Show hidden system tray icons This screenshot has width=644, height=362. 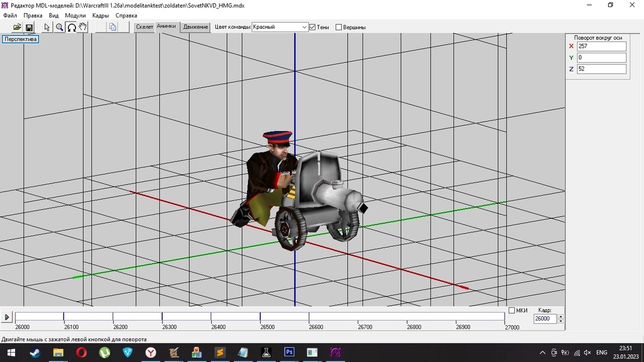[x=542, y=352]
